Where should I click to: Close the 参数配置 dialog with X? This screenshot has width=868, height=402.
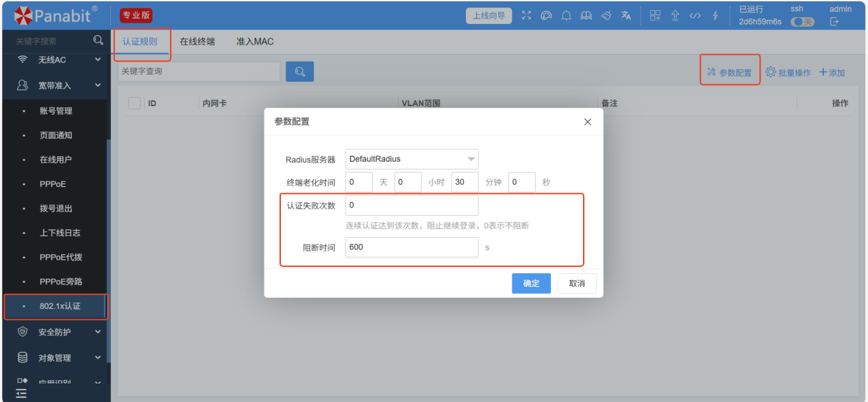587,122
